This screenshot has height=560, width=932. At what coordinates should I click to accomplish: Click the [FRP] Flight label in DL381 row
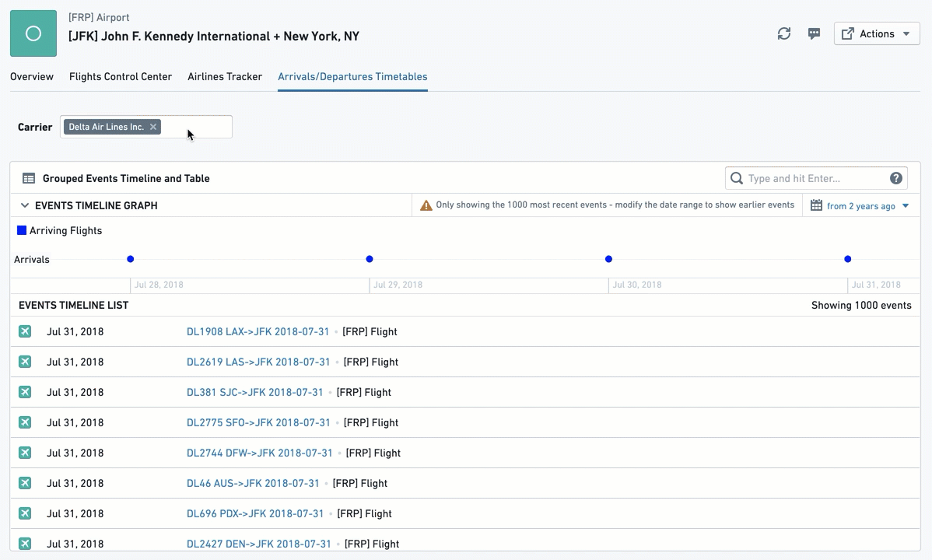(x=364, y=392)
